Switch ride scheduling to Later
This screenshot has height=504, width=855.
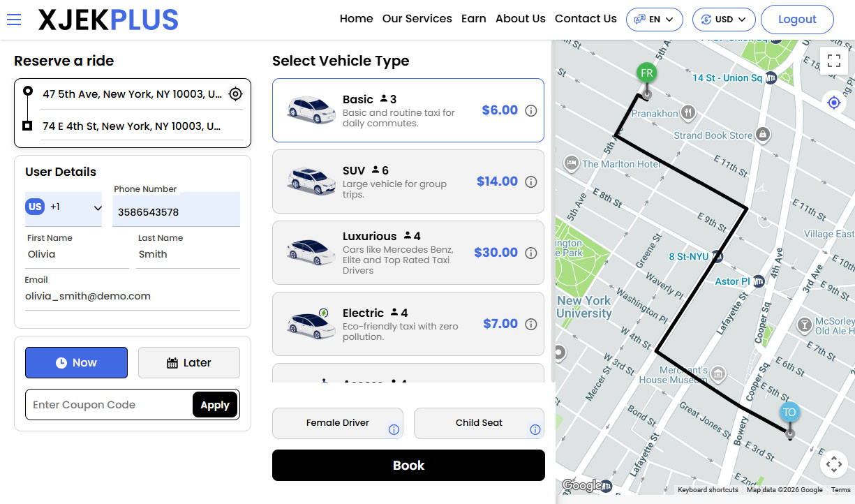click(188, 362)
